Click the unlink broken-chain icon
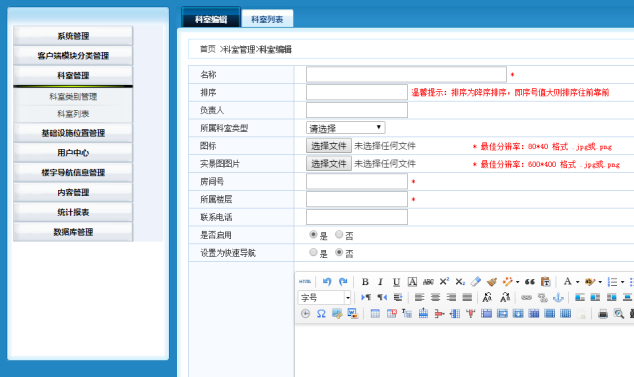 point(542,298)
